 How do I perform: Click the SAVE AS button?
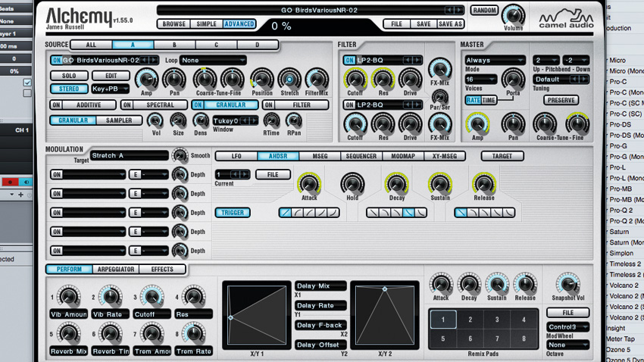point(450,23)
